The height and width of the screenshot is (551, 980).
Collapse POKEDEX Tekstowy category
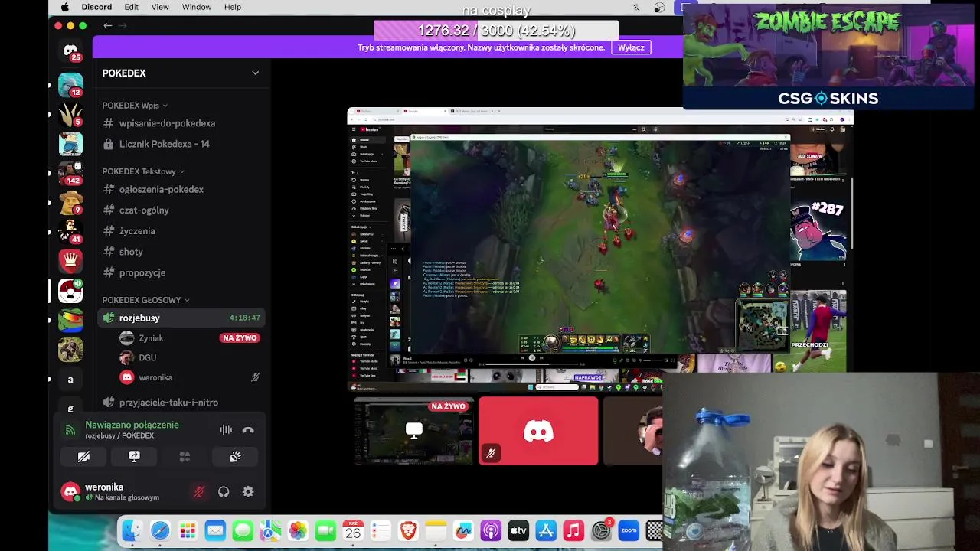click(x=143, y=171)
